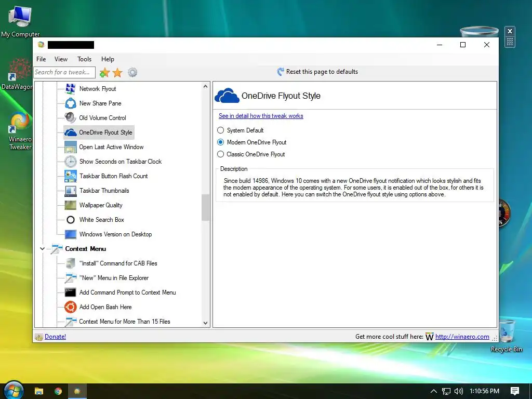532x399 pixels.
Task: Click the Taskbar Button Flash Count icon
Action: [x=71, y=176]
